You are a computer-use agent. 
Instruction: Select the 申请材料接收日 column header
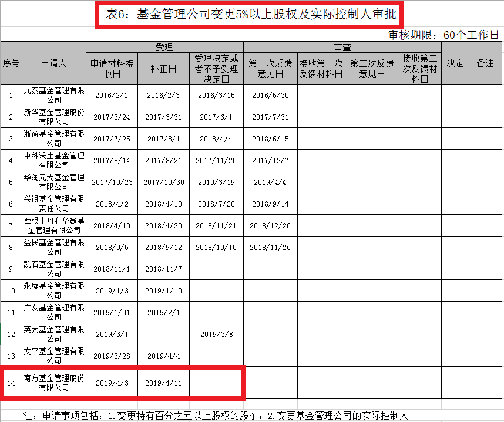click(x=112, y=69)
